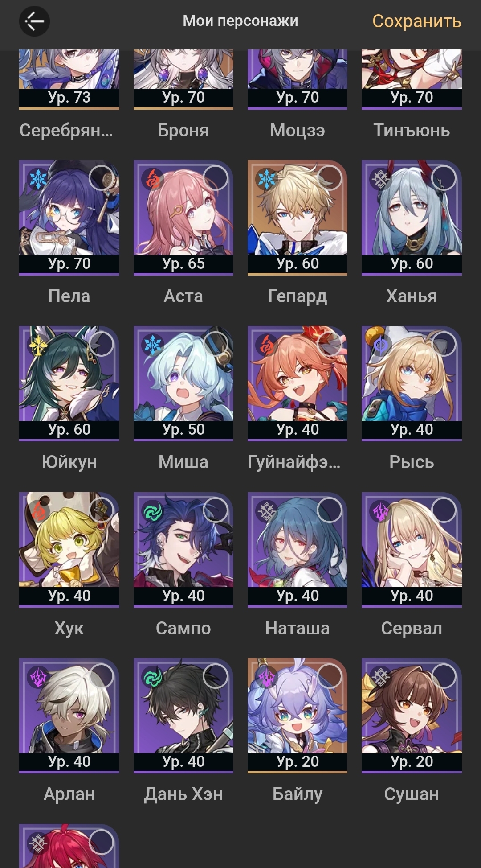Open the Ханья character portrait
The width and height of the screenshot is (481, 868).
[412, 217]
